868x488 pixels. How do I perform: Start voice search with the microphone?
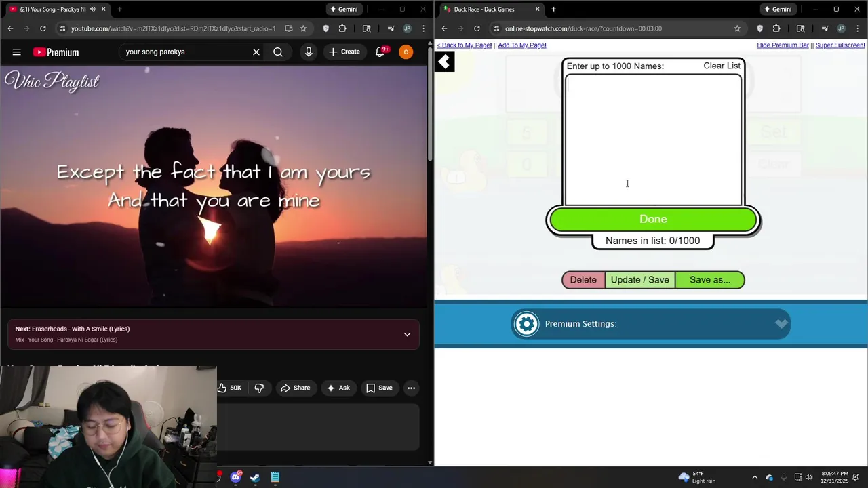coord(309,52)
